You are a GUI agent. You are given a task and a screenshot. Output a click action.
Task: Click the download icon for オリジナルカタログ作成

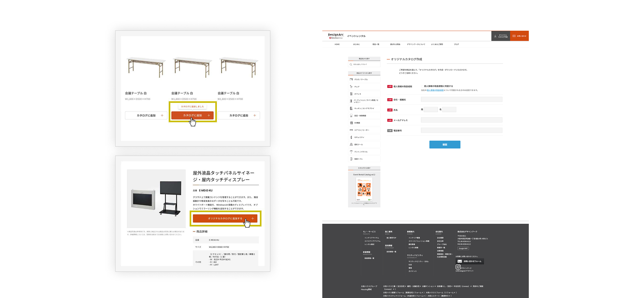click(x=495, y=36)
